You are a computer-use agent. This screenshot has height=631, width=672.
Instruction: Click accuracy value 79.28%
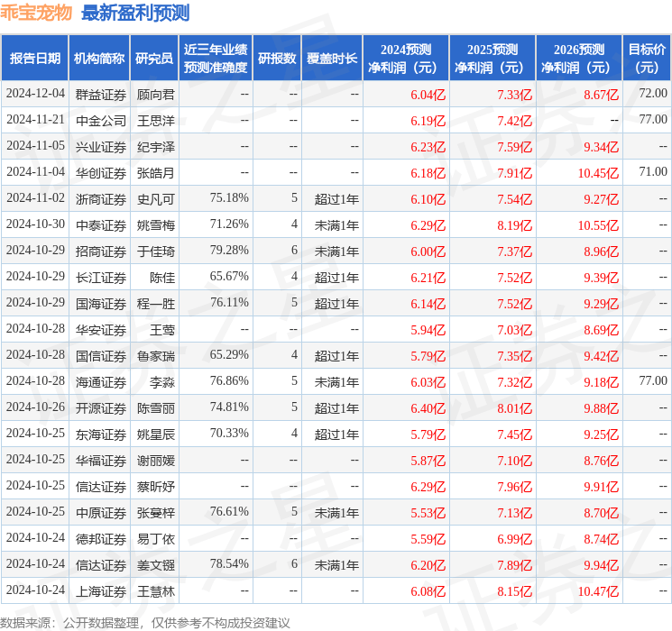click(x=229, y=250)
